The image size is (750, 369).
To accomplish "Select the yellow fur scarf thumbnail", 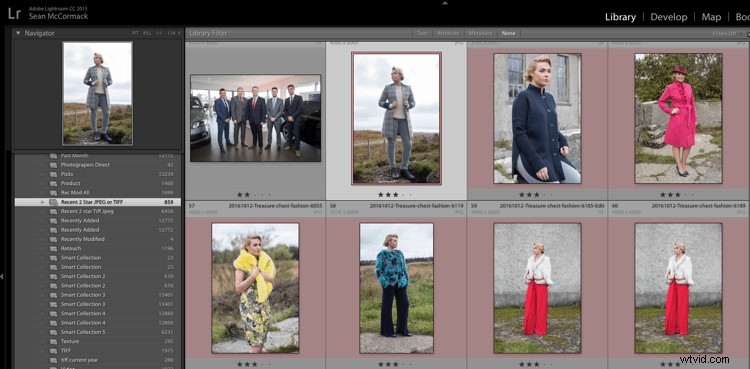I will point(255,288).
